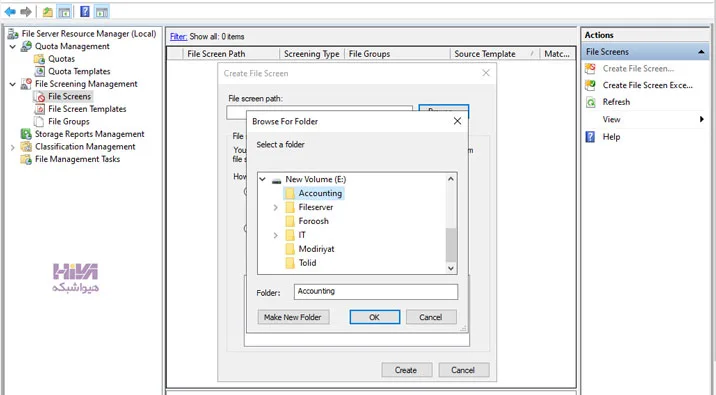Viewport: 716px width, 395px height.
Task: Click File Management Tasks icon
Action: coord(26,159)
